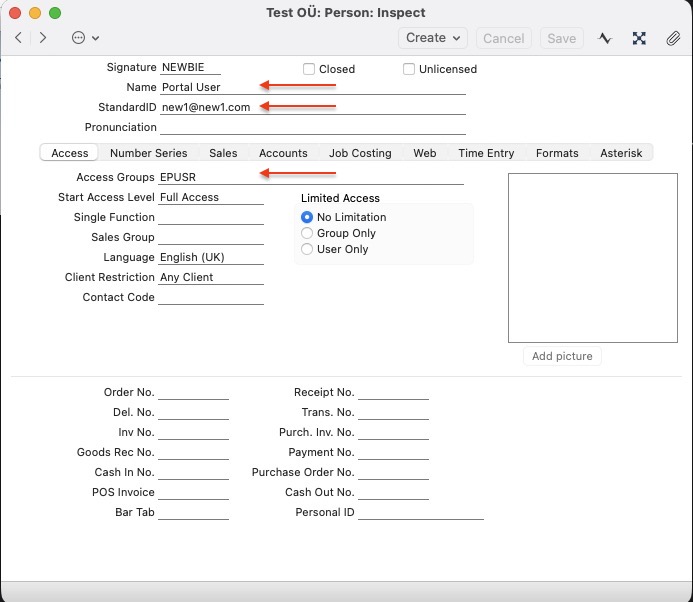Go to the next record arrow
Viewport: 693px width, 602px height.
pyautogui.click(x=43, y=38)
